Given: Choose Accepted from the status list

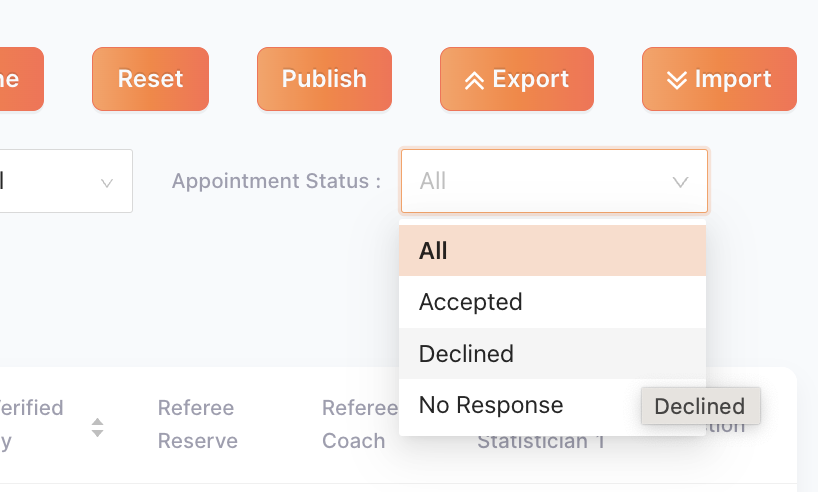Looking at the screenshot, I should point(552,302).
